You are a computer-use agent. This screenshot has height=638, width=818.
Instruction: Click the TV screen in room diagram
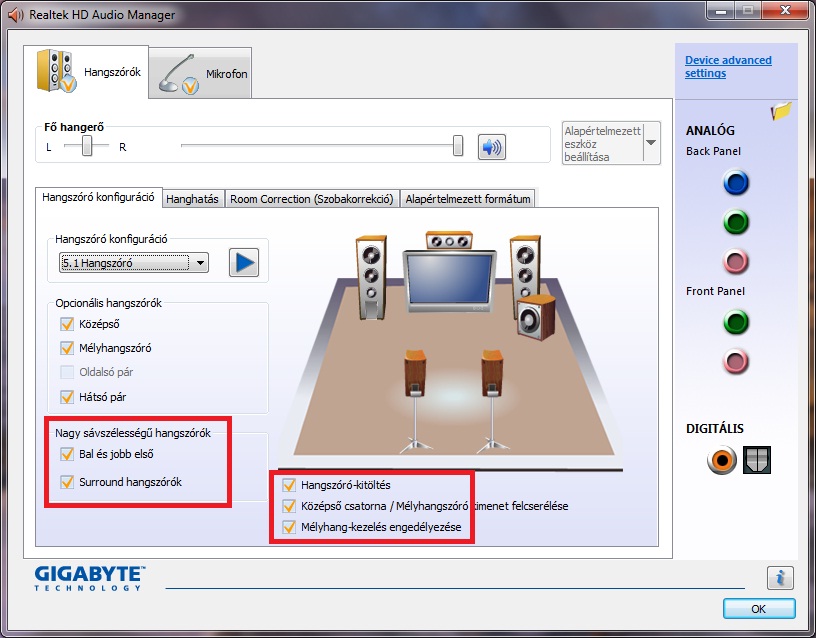pos(449,278)
